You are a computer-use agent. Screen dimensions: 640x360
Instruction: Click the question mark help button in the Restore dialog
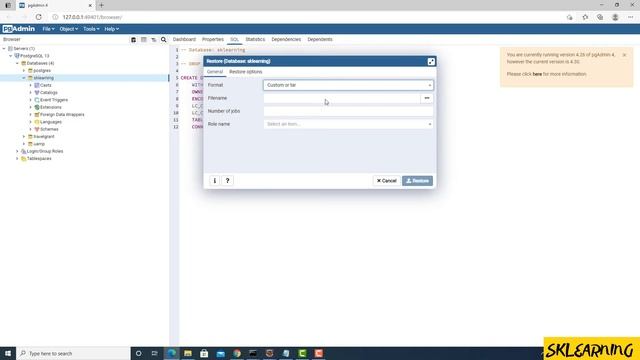(x=228, y=180)
